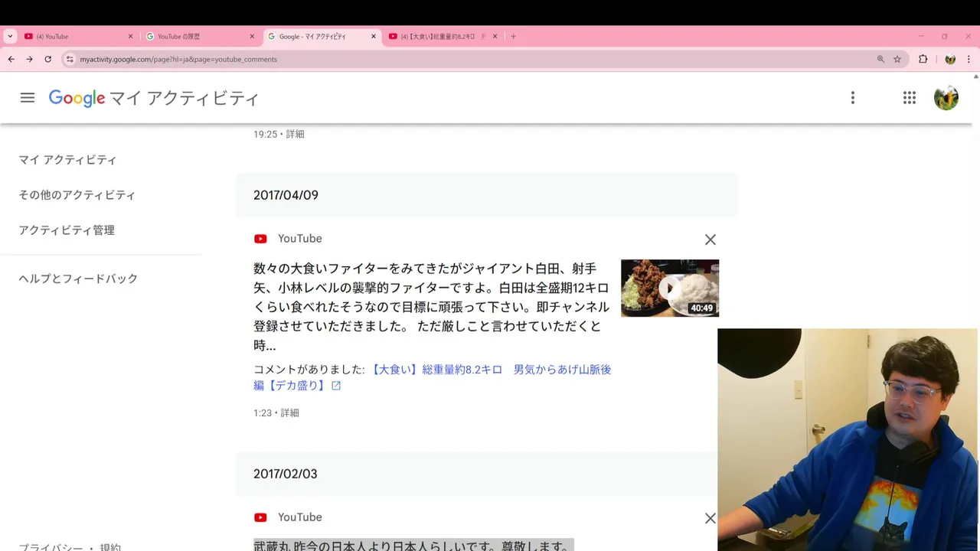Open the 【大食い】総重量約8.2キロ video link
The height and width of the screenshot is (551, 980).
433,377
